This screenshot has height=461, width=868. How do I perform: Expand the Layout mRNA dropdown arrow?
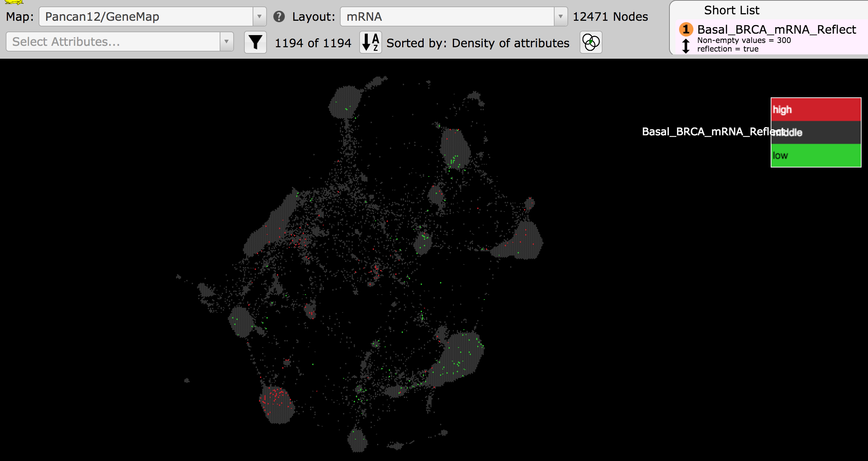[x=560, y=16]
